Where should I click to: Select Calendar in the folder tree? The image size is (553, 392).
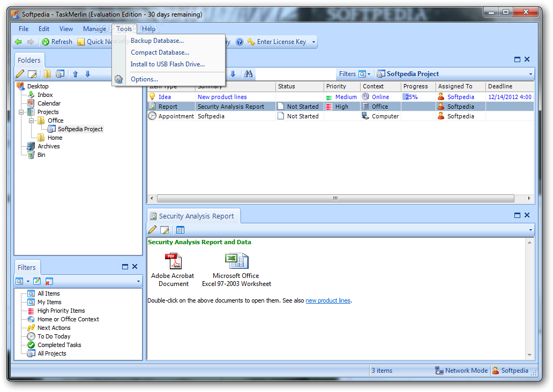(49, 103)
